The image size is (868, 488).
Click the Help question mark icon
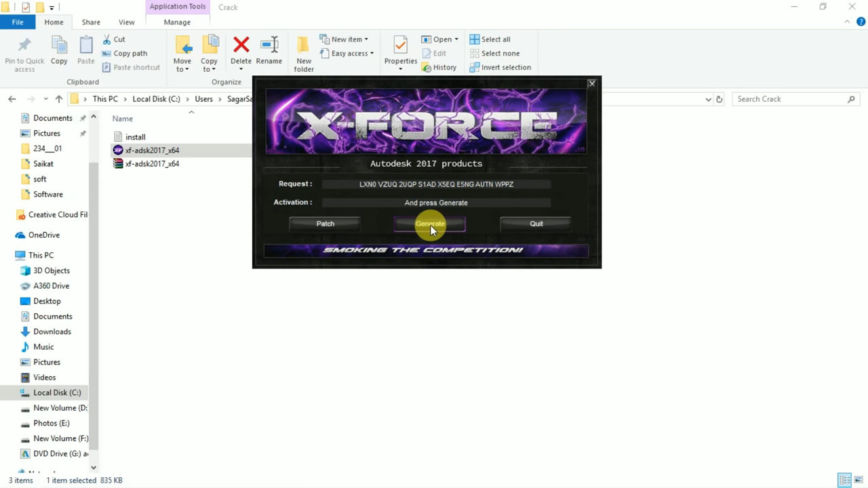point(861,22)
